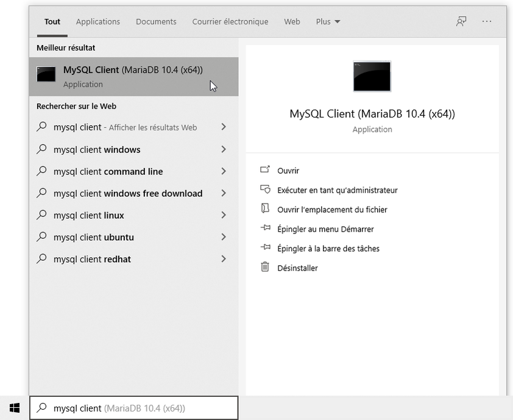Click the run-as-administrator shield icon
Image resolution: width=513 pixels, height=420 pixels.
(265, 189)
